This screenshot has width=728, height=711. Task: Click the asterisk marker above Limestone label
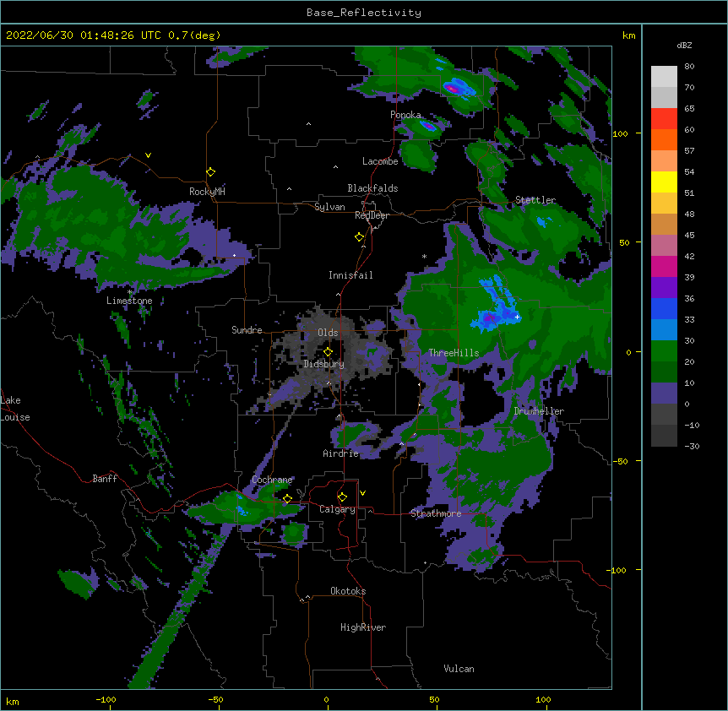pos(130,292)
